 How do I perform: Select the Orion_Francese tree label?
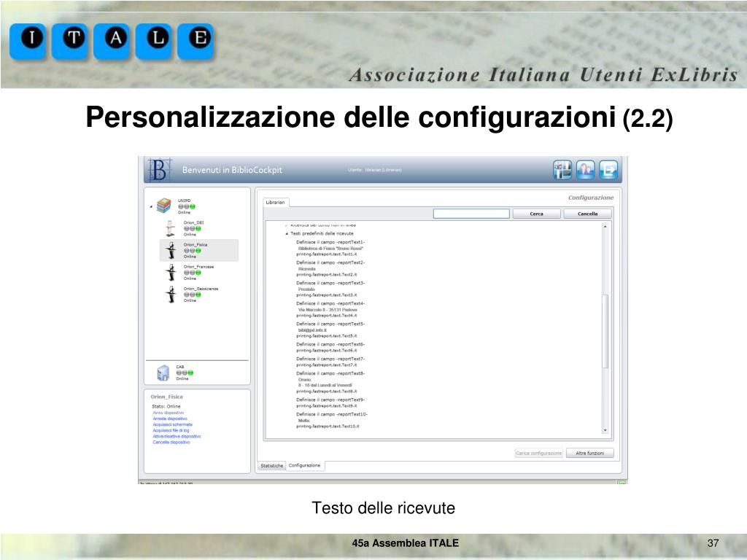pos(198,267)
